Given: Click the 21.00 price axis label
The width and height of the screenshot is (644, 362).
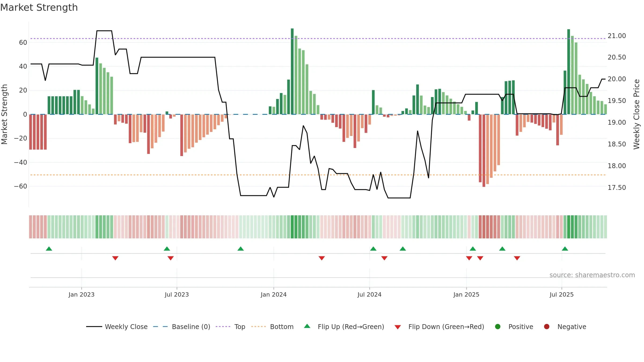Looking at the screenshot, I should 617,36.
